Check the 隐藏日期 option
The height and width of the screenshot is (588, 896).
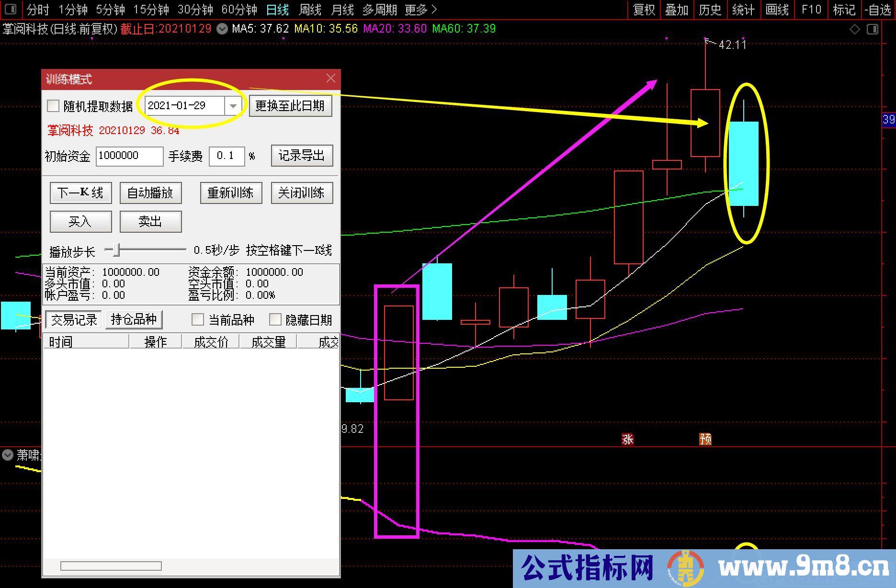click(x=275, y=319)
